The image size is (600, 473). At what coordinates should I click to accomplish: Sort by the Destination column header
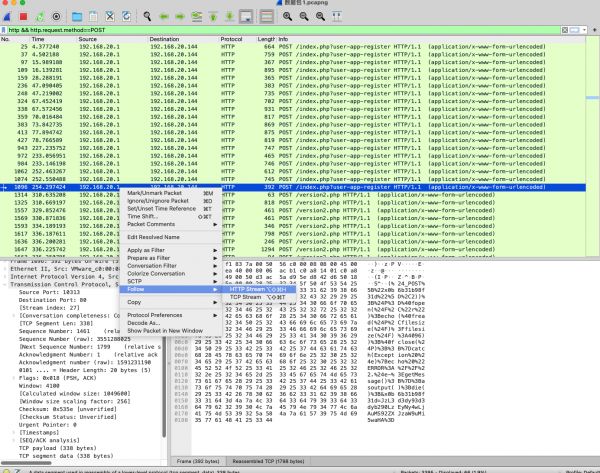point(183,39)
